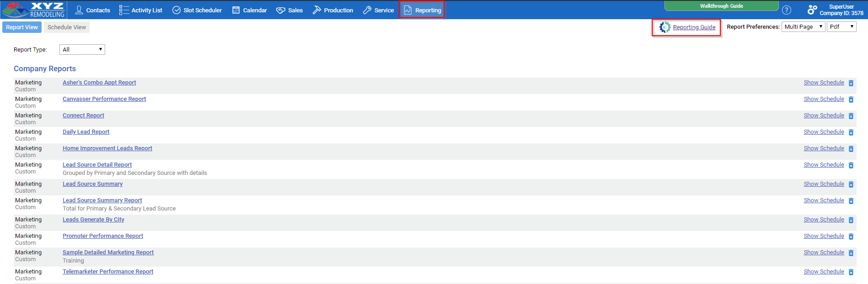Show Schedule for Lead Source Summary
The width and height of the screenshot is (868, 284).
click(824, 184)
